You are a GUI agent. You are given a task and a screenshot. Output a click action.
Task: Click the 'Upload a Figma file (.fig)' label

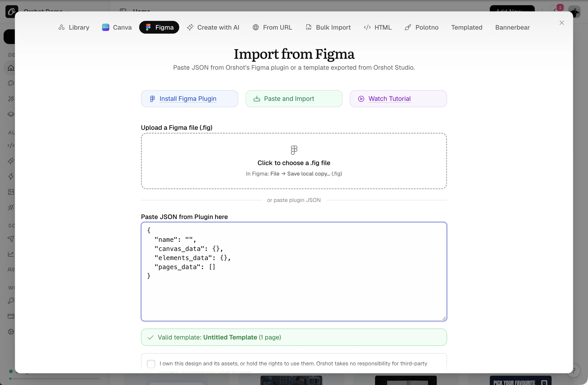177,127
